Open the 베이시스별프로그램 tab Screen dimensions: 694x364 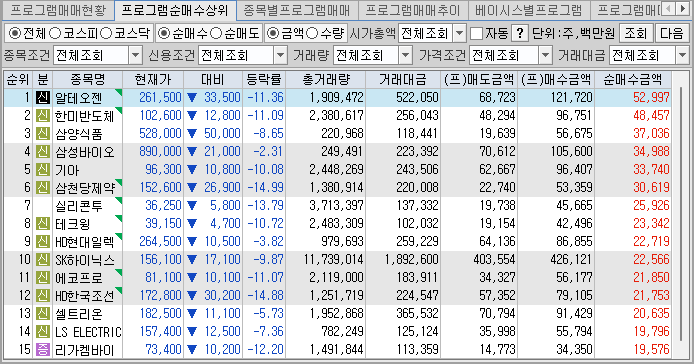[528, 10]
